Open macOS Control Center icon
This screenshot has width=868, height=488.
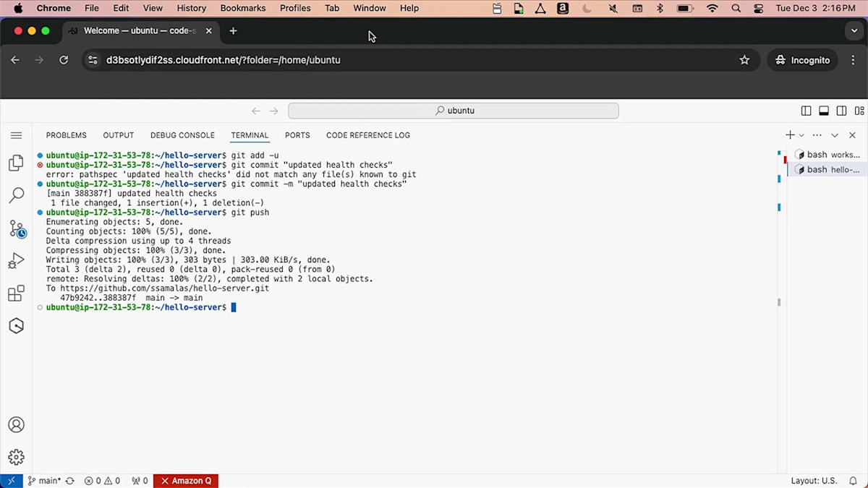758,8
